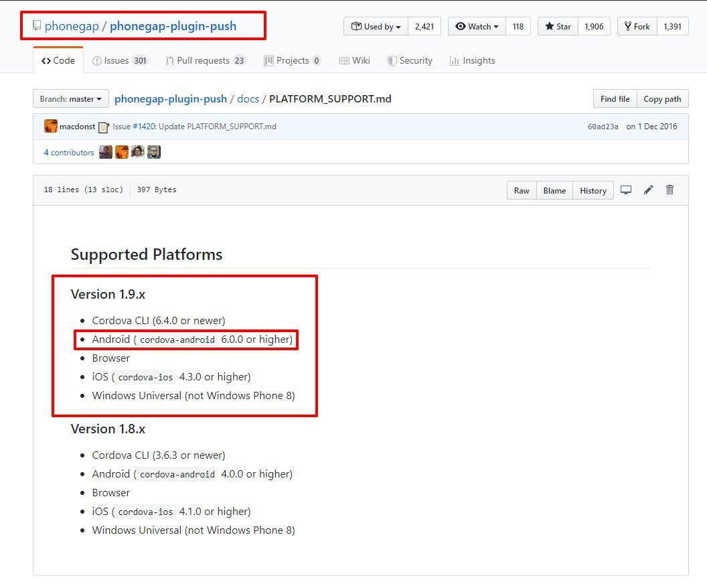Click the repository book icon
Image resolution: width=707 pixels, height=588 pixels.
[37, 25]
